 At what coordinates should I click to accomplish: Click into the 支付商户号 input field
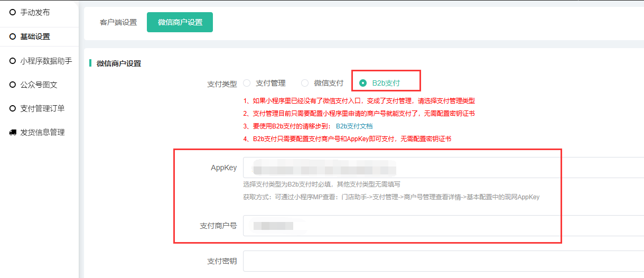(x=444, y=226)
